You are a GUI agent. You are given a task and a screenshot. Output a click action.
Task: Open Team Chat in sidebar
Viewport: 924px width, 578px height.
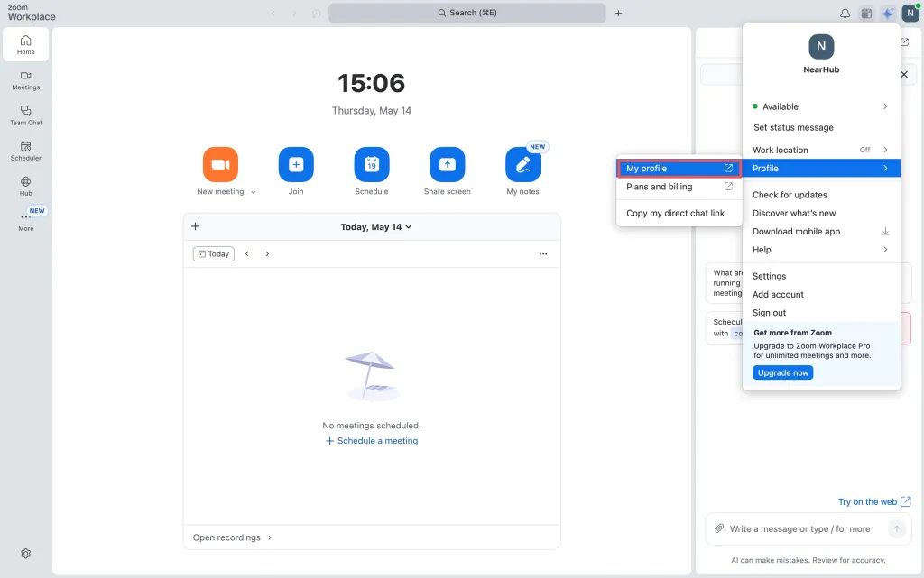pos(26,116)
